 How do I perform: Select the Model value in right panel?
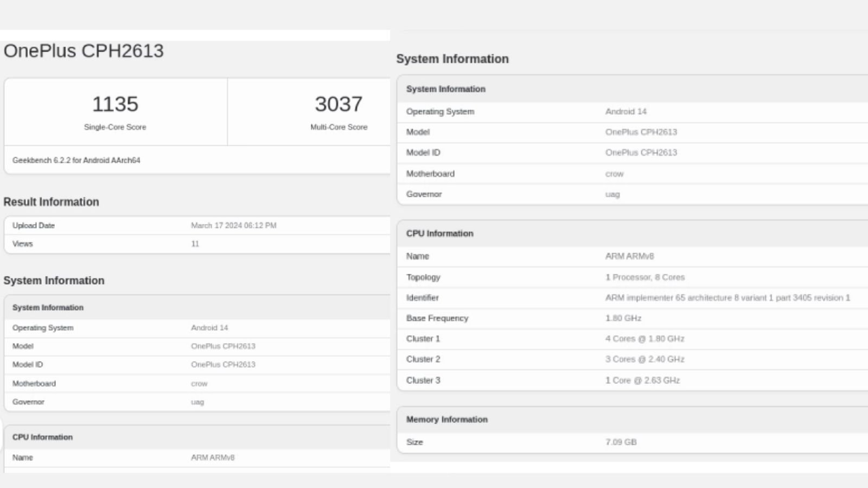click(x=641, y=132)
